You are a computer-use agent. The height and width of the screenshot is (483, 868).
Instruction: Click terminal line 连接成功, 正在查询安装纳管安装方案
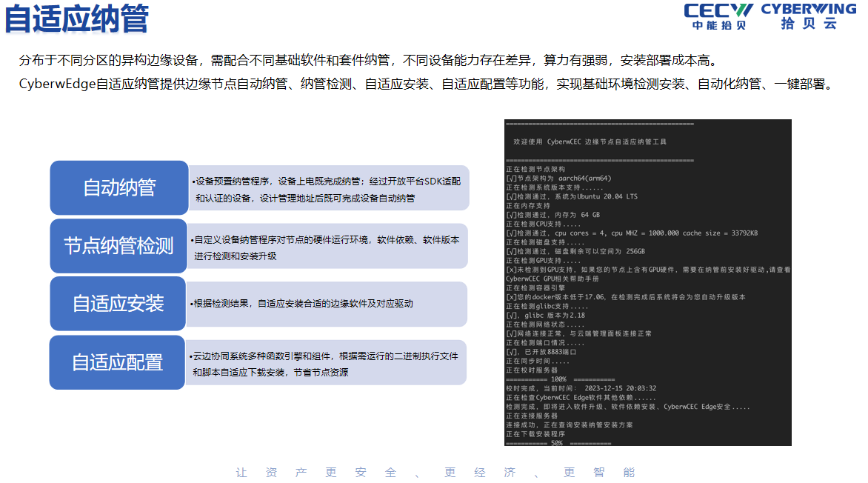(x=569, y=424)
